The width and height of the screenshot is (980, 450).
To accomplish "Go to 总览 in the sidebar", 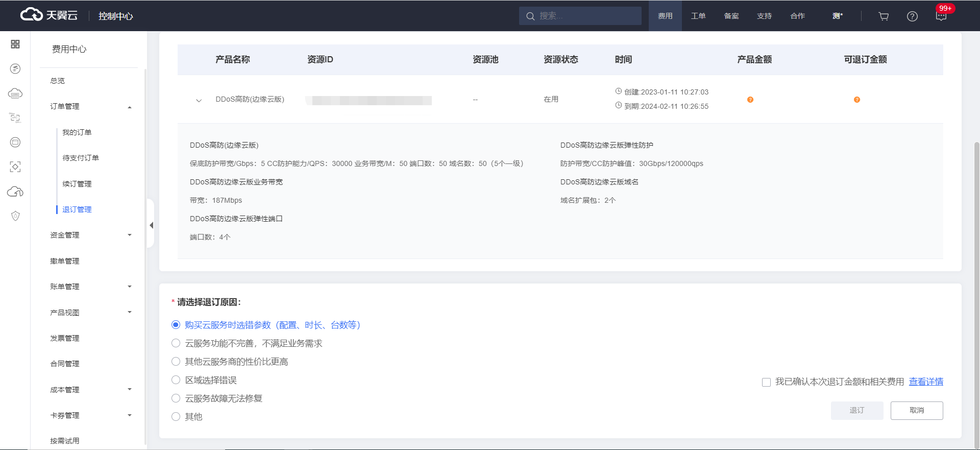I will tap(58, 81).
